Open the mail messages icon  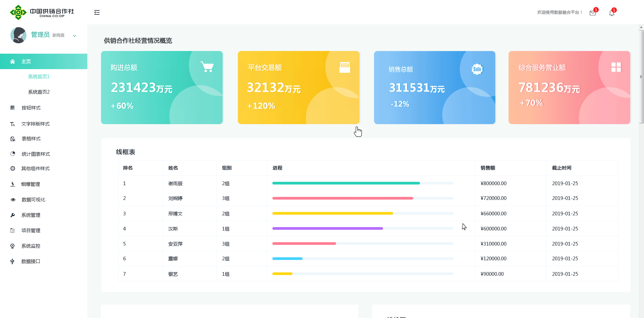[593, 13]
